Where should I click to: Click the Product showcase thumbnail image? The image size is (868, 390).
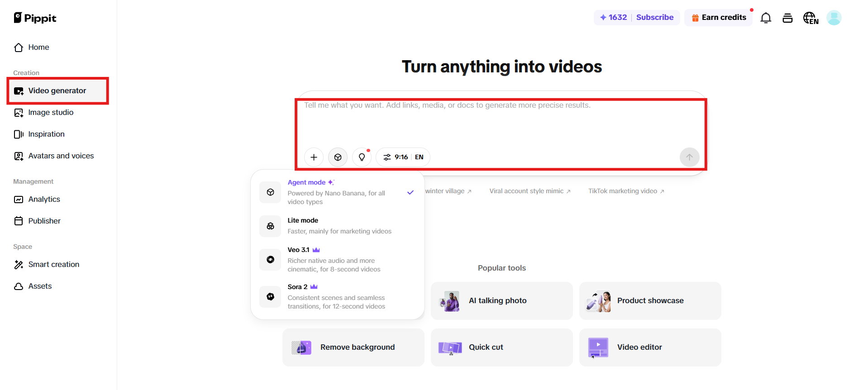(598, 301)
